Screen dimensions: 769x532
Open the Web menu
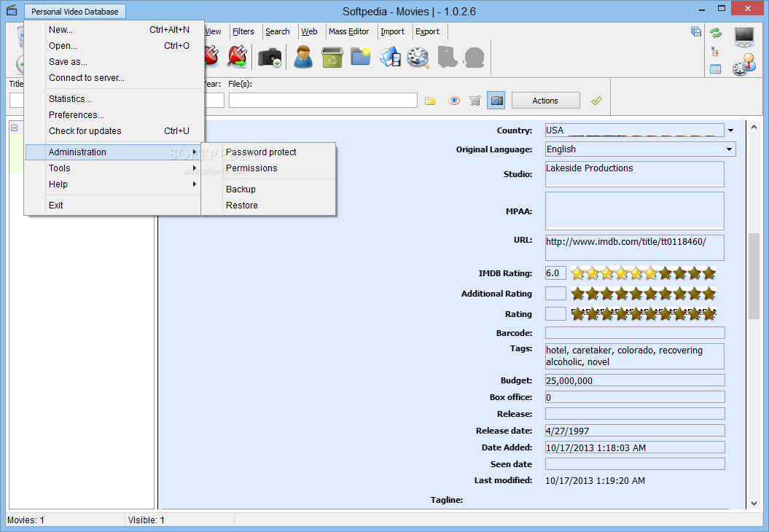(x=309, y=31)
